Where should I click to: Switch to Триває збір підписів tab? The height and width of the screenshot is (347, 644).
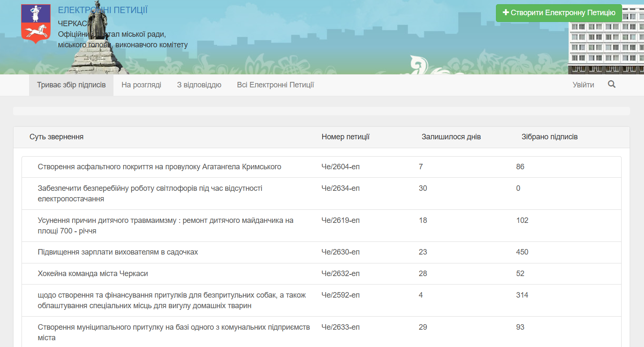71,85
